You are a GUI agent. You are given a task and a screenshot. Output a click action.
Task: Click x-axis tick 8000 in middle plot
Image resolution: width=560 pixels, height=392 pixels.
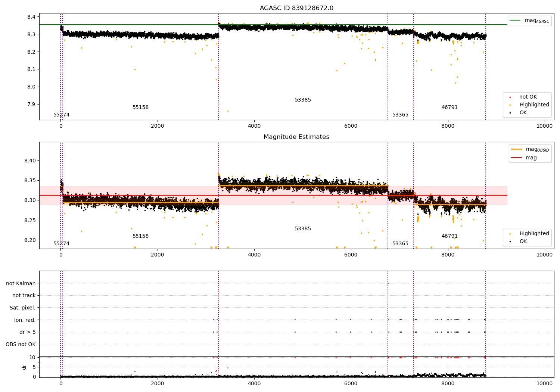[448, 255]
